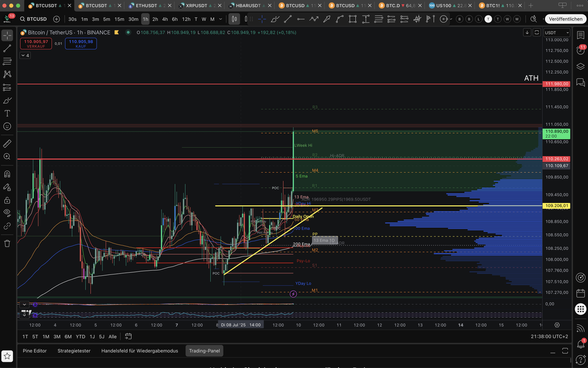
Task: Open the go-to-date calendar icon
Action: pos(128,337)
